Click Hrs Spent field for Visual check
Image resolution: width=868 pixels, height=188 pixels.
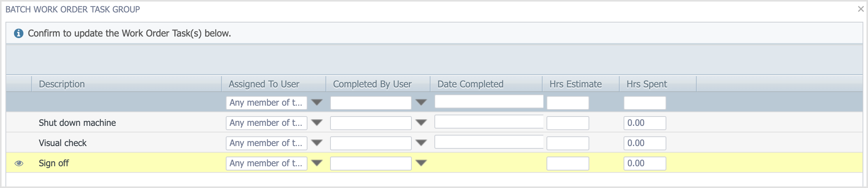pos(645,143)
